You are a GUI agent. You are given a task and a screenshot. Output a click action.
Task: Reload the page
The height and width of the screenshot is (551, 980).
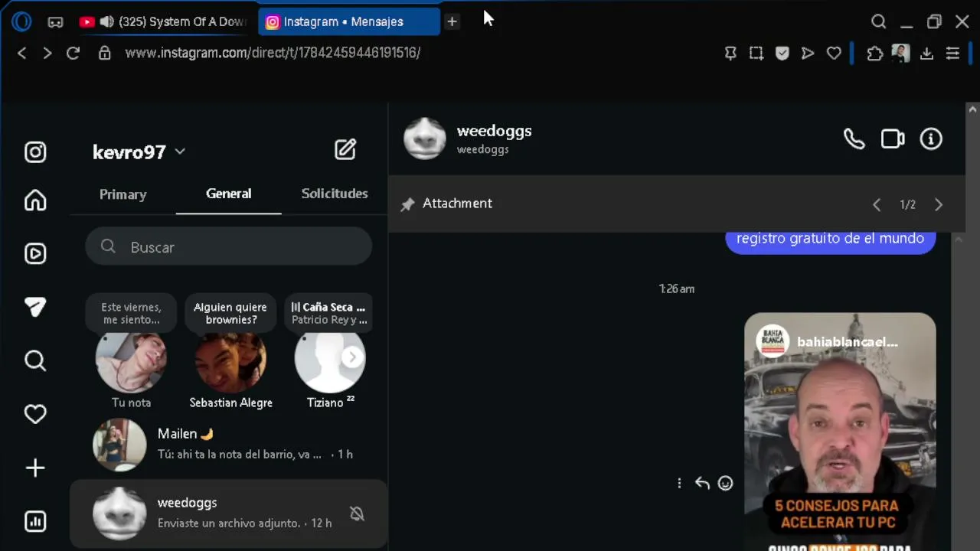point(73,53)
